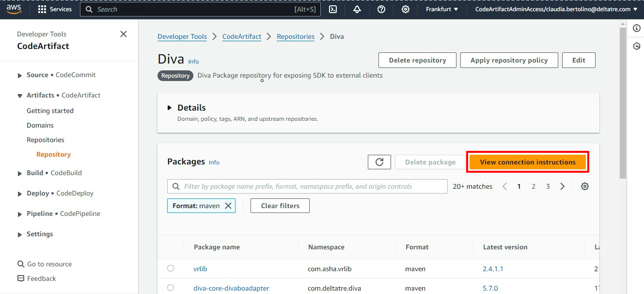
Task: Open the account menu dropdown
Action: [x=556, y=9]
